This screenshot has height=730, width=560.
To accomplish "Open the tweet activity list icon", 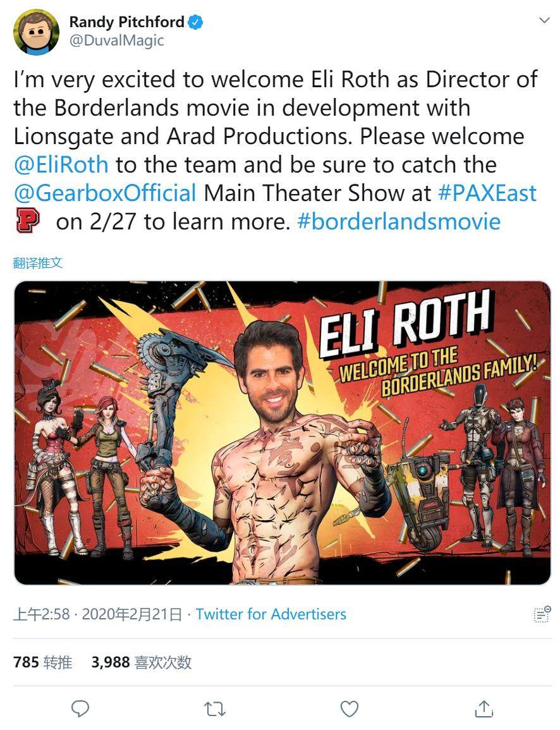I will [x=542, y=614].
